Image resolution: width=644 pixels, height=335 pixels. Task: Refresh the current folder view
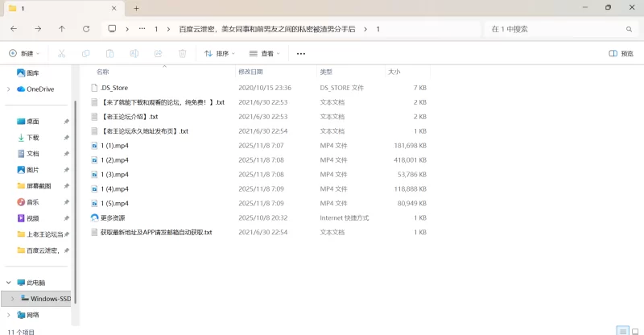point(86,28)
